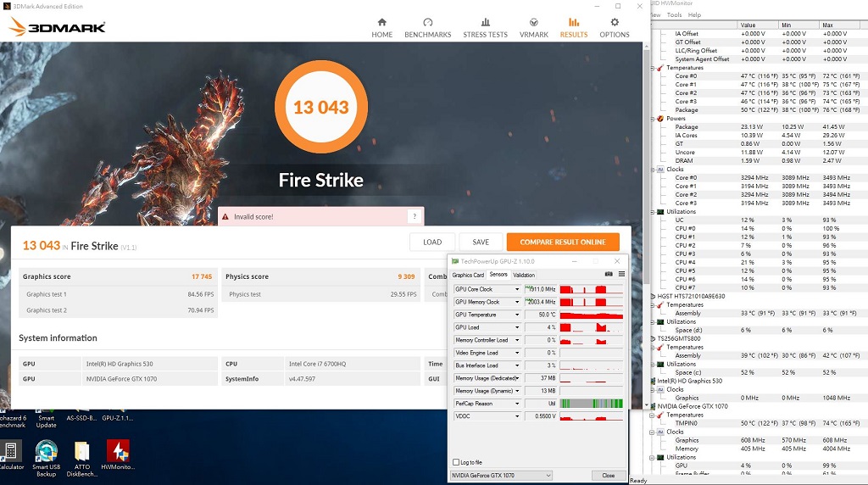Open the Help menu in HWMonitor
The image size is (868, 485).
pos(694,15)
